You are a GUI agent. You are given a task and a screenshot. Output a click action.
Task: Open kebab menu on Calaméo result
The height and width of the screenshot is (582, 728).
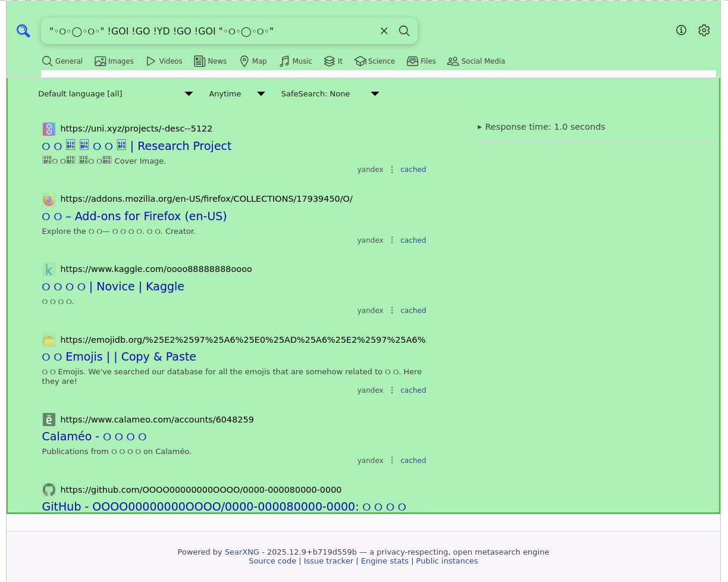[x=392, y=461]
